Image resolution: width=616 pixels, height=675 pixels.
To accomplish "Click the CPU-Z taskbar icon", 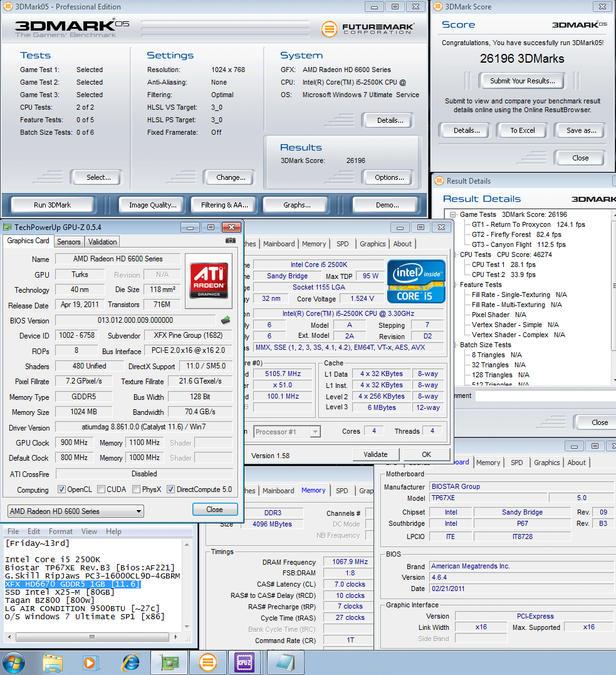I will 244,663.
